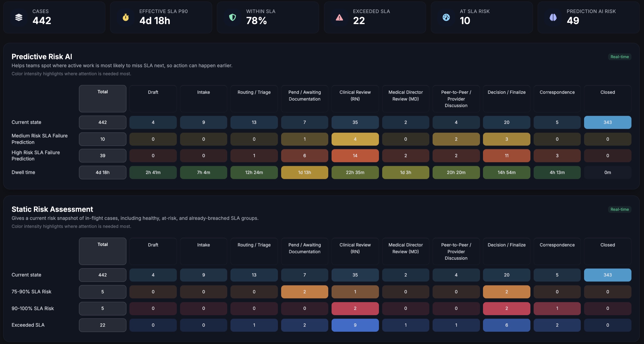The height and width of the screenshot is (344, 644).
Task: Click the At SLA Risk gauge icon
Action: click(446, 17)
